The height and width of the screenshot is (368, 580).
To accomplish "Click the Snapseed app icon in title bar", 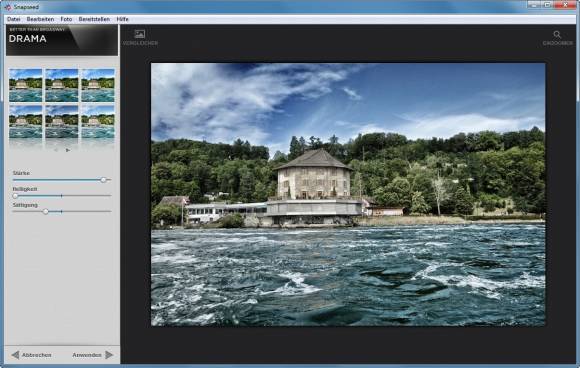I will coord(8,7).
